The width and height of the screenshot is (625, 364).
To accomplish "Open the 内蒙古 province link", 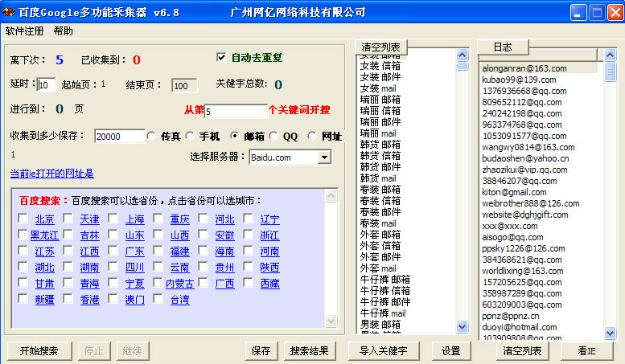I will point(179,284).
